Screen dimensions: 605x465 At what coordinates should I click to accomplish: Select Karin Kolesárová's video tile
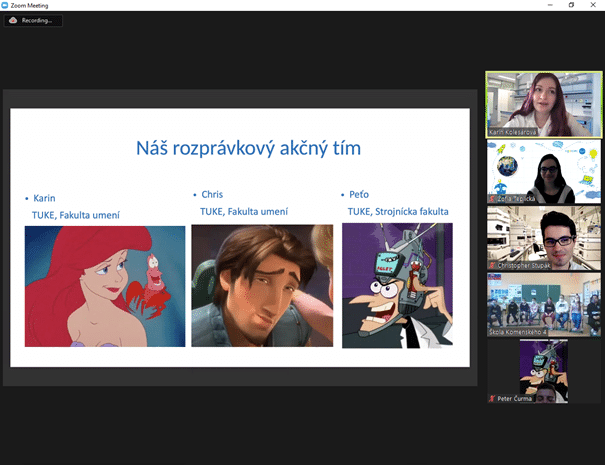tap(544, 104)
